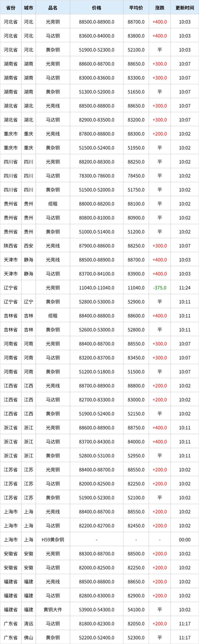Click the 00:00 update time
This screenshot has width=199, height=644.
[x=184, y=540]
